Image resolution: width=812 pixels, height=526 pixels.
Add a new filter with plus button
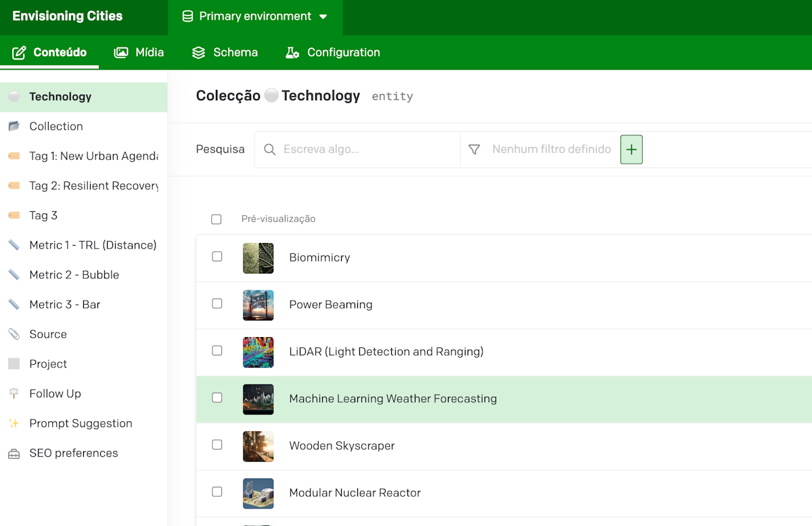tap(631, 150)
